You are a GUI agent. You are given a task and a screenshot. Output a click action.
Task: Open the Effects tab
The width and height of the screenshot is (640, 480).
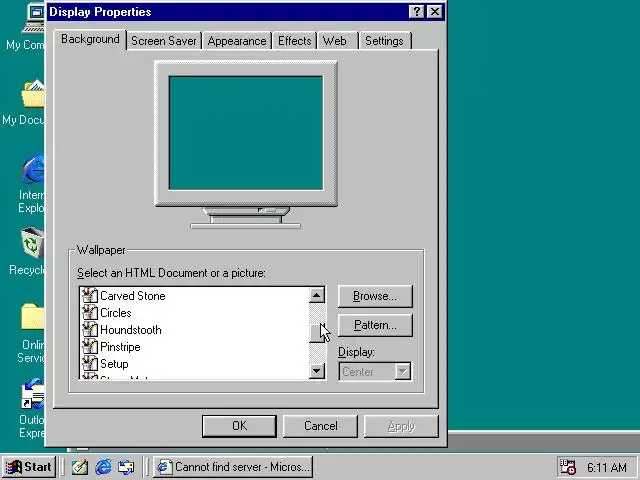point(294,41)
